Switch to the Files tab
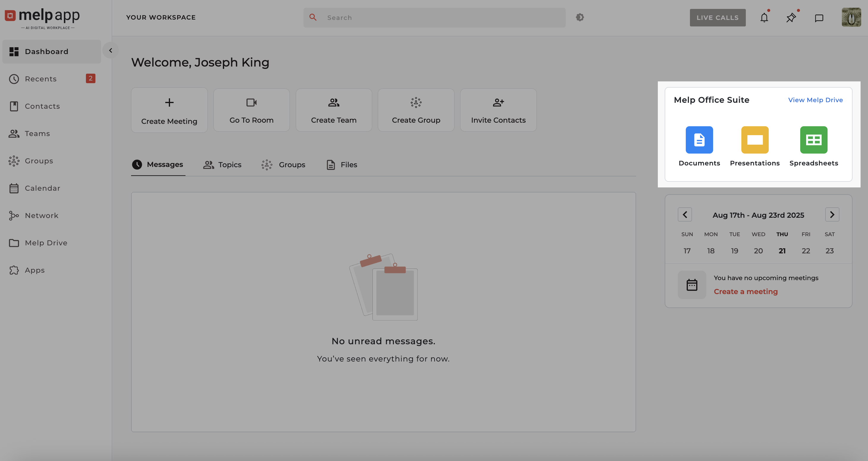The height and width of the screenshot is (461, 868). pyautogui.click(x=342, y=165)
